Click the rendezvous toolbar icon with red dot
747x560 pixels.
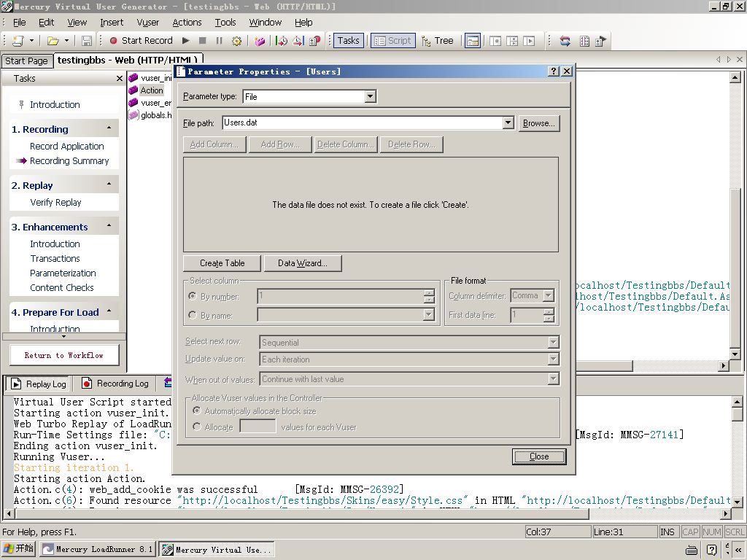click(x=315, y=41)
